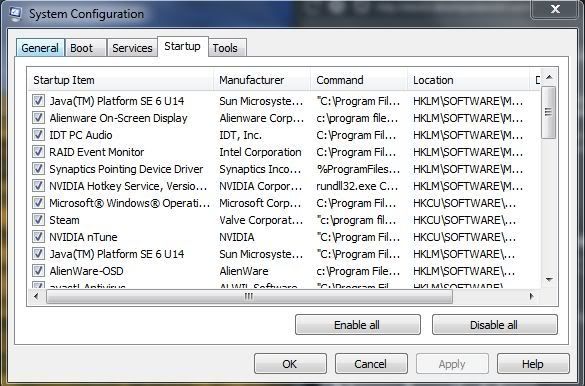This screenshot has width=585, height=386.
Task: Disable Steam startup checkbox
Action: click(38, 220)
